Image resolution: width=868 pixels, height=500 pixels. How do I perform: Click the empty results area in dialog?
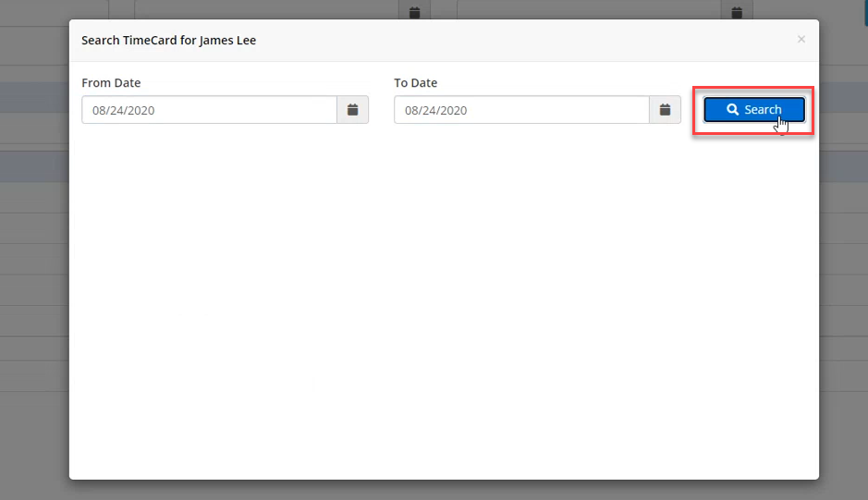[444, 305]
